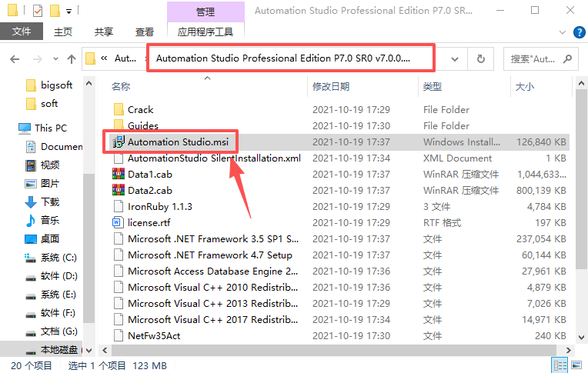Open the blue Help question mark icon
The width and height of the screenshot is (588, 373).
click(578, 32)
